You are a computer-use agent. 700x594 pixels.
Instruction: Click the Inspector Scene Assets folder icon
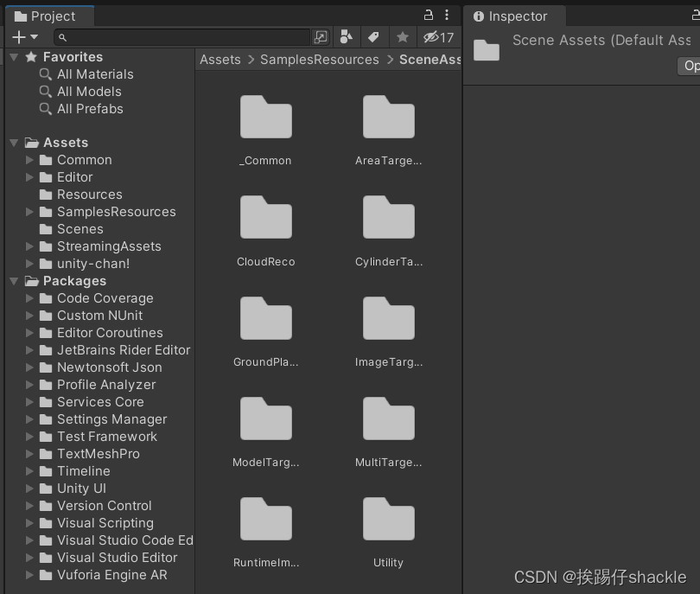(x=487, y=50)
